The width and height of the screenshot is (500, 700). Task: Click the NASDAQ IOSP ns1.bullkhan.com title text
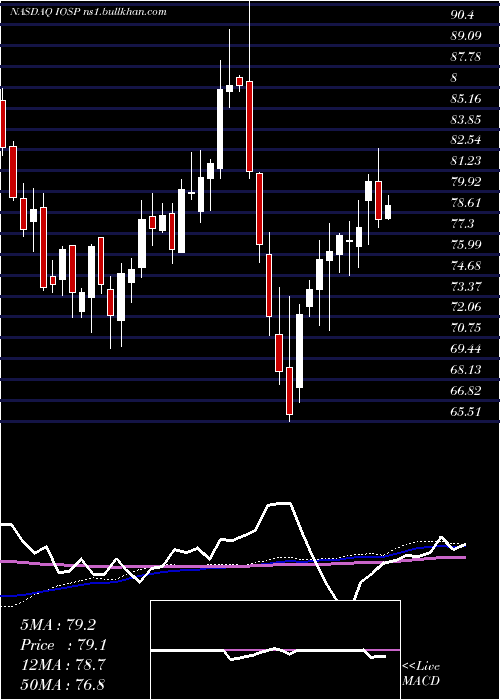(88, 11)
